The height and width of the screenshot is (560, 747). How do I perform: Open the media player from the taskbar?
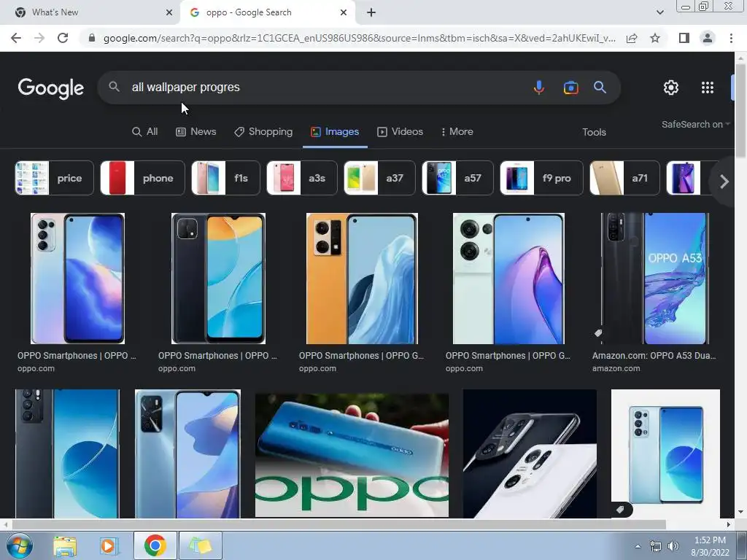tap(108, 546)
